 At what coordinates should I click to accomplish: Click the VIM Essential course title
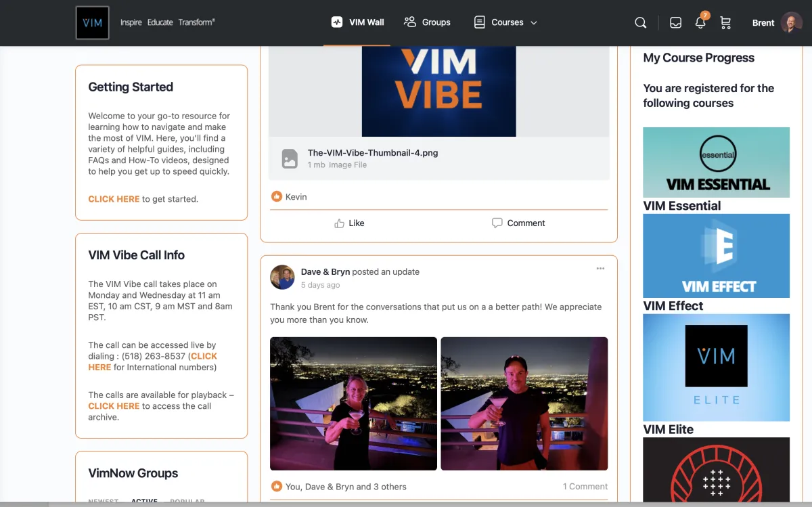[682, 206]
